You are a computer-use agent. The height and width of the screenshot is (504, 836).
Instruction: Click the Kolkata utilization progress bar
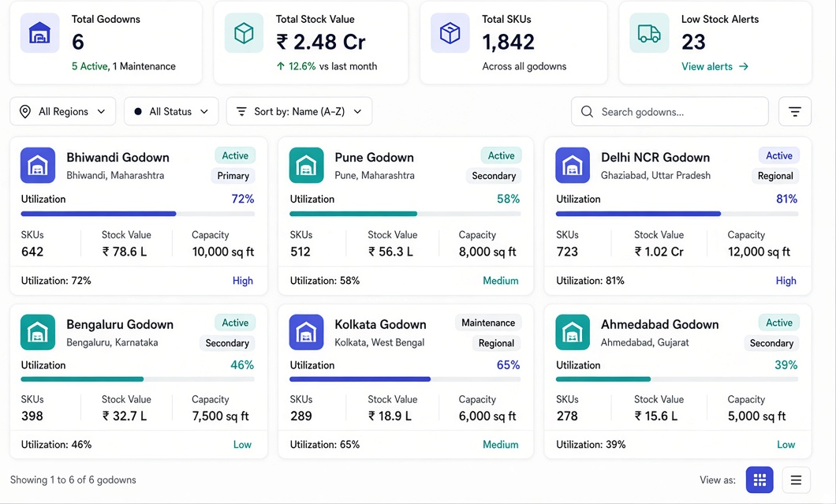[405, 379]
